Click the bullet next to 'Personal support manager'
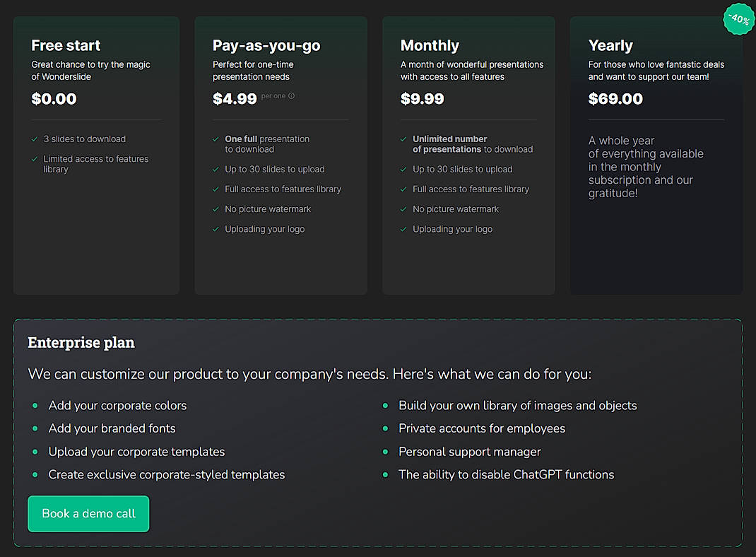Viewport: 756px width, 557px height. coord(386,452)
